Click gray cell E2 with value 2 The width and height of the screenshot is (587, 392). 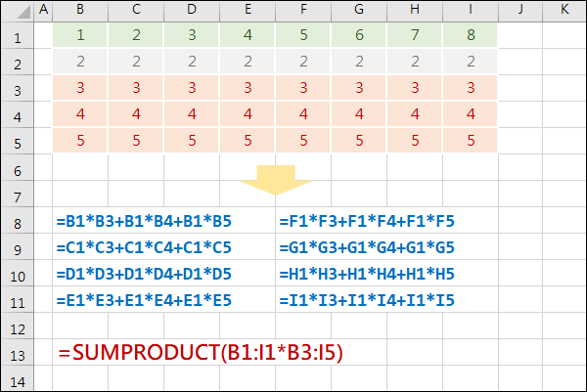tap(248, 62)
